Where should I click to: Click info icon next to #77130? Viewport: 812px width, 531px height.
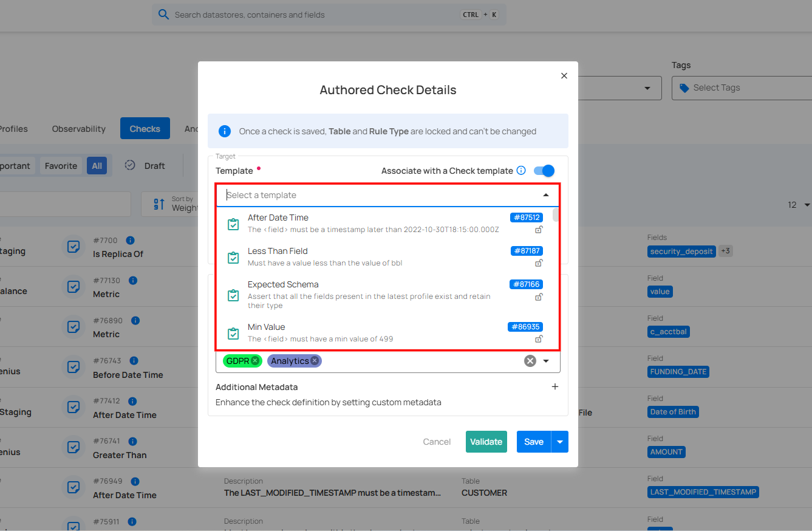click(x=133, y=280)
